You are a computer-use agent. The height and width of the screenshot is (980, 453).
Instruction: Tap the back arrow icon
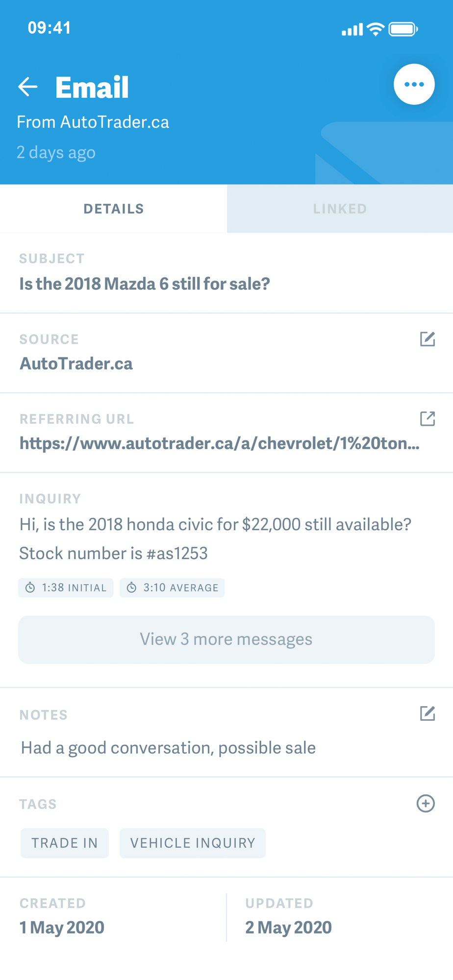[x=28, y=87]
